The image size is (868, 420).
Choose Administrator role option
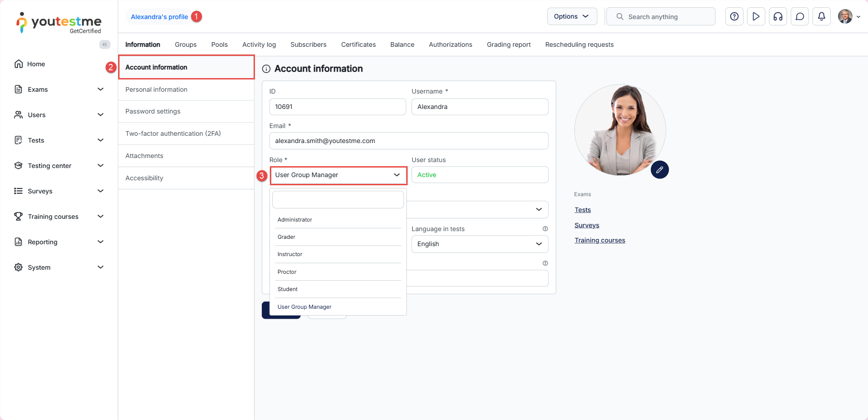pos(294,220)
